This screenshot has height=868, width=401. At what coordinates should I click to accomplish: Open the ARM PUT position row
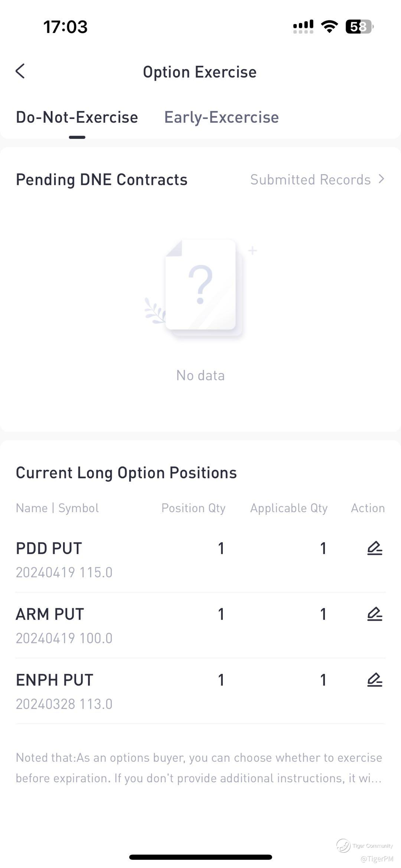[64, 625]
